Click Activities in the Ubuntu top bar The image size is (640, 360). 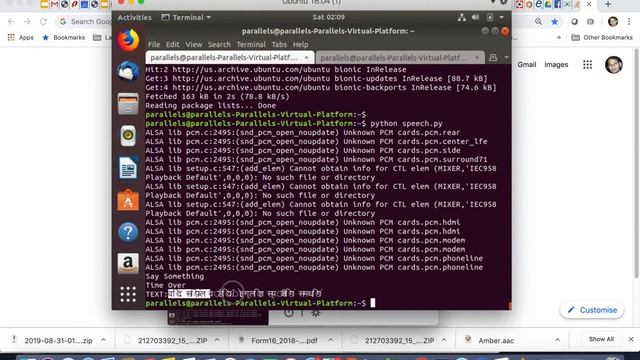pyautogui.click(x=134, y=18)
